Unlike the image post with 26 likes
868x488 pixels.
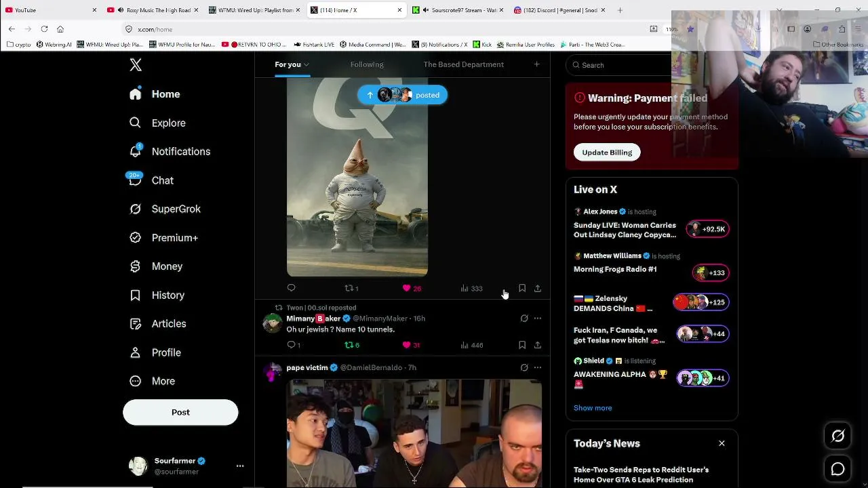point(412,288)
